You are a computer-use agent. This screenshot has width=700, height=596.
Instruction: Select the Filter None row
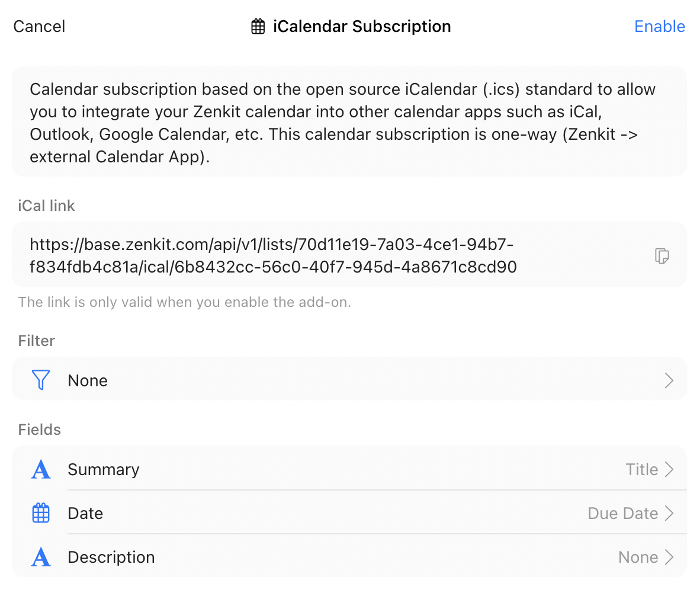[349, 379]
